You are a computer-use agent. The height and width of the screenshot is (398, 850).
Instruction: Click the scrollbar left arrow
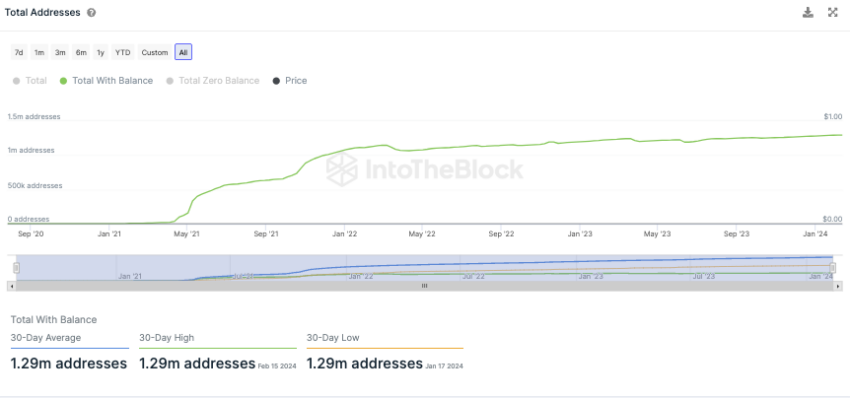click(11, 286)
